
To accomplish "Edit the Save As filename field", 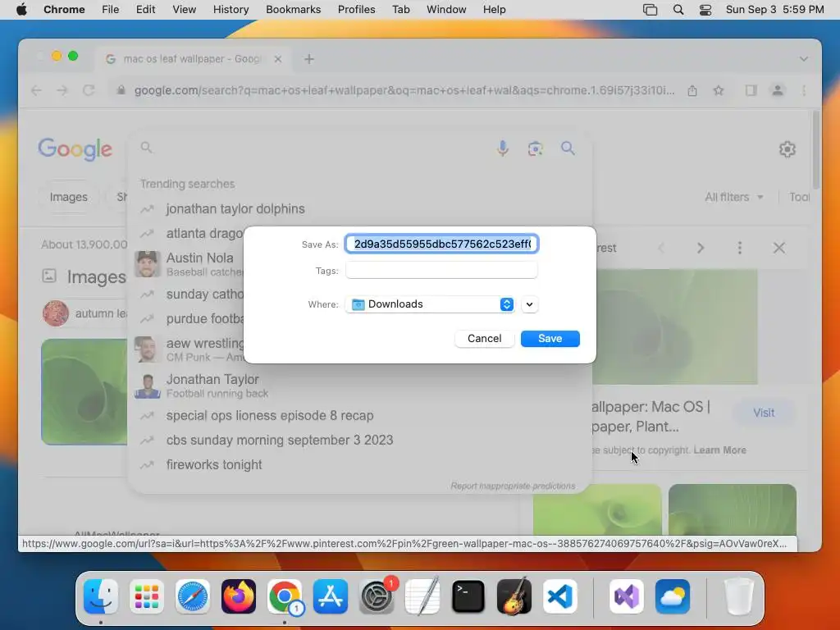I will [x=441, y=244].
